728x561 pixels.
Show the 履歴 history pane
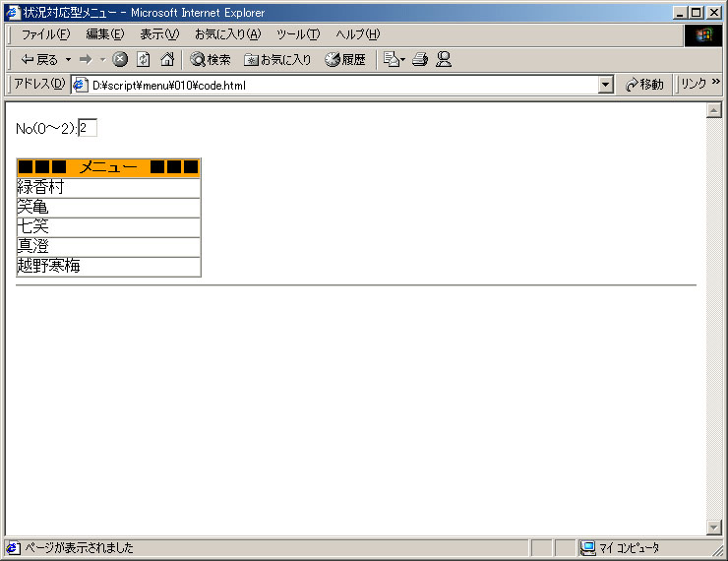pos(345,59)
